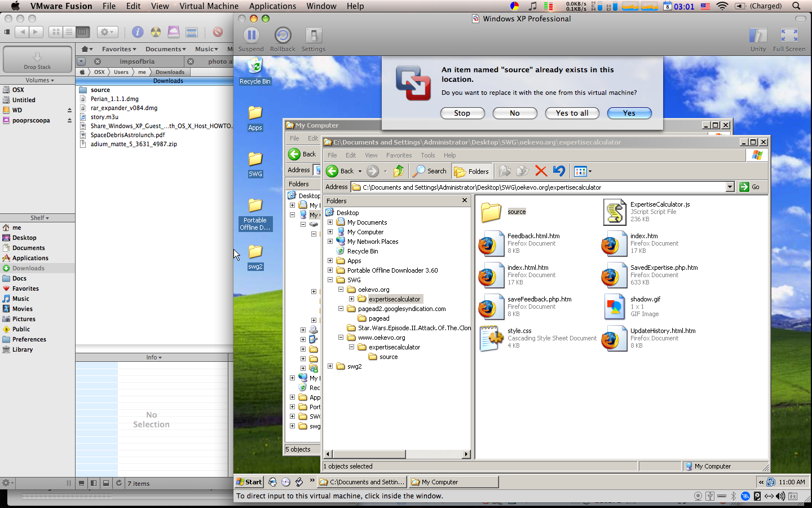This screenshot has width=812, height=508.
Task: Click the Move To toolbar icon
Action: click(505, 171)
